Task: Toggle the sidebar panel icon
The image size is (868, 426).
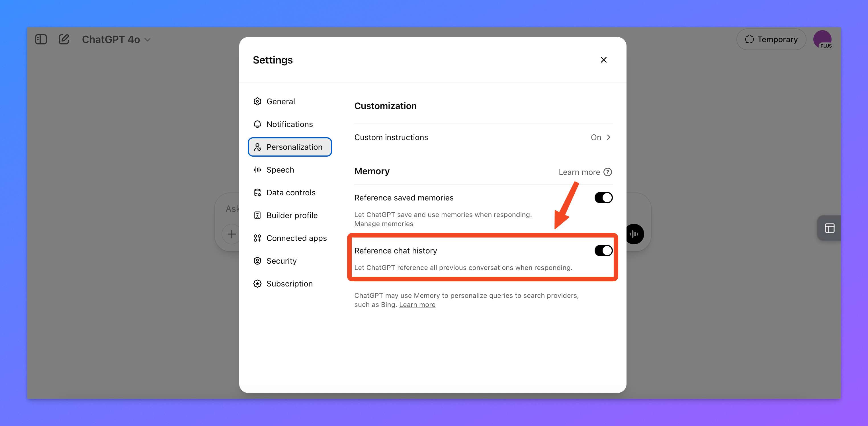Action: 41,39
